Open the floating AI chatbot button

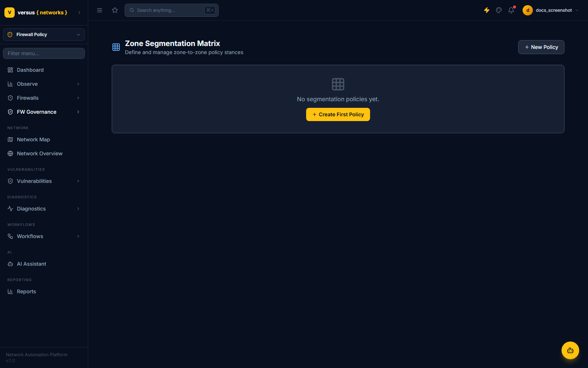coord(570,350)
